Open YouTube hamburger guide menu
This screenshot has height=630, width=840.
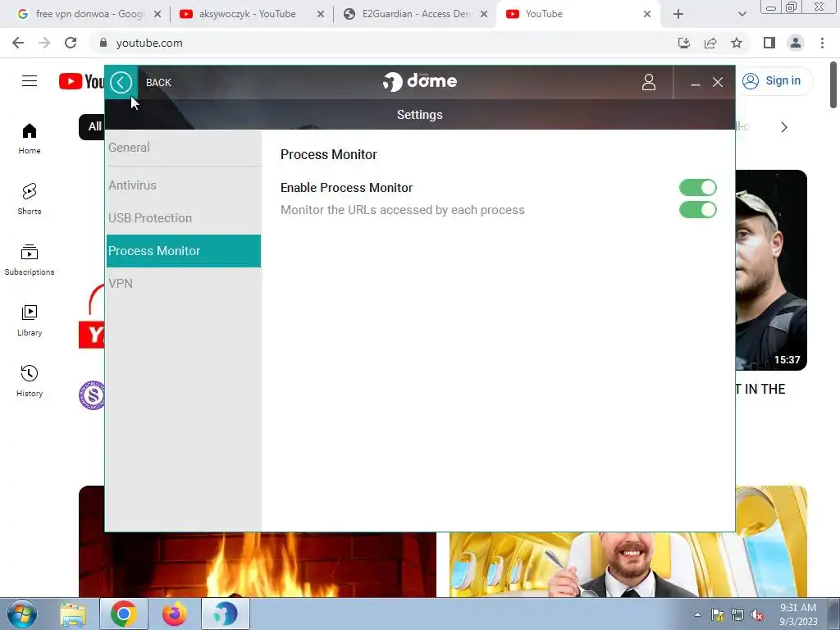tap(30, 81)
